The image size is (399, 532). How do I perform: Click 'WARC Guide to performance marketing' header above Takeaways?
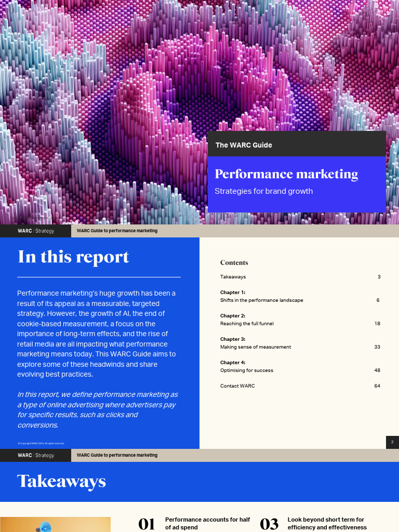point(117,455)
